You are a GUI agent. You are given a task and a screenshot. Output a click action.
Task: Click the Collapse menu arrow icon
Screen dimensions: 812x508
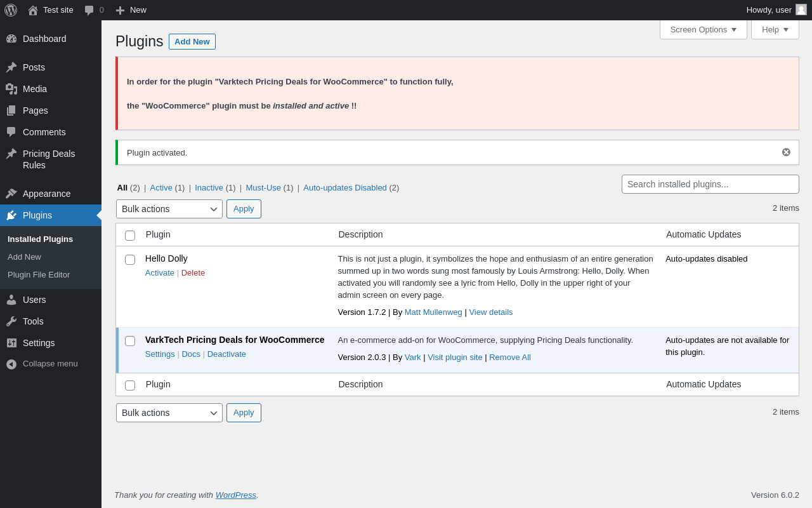tap(11, 364)
